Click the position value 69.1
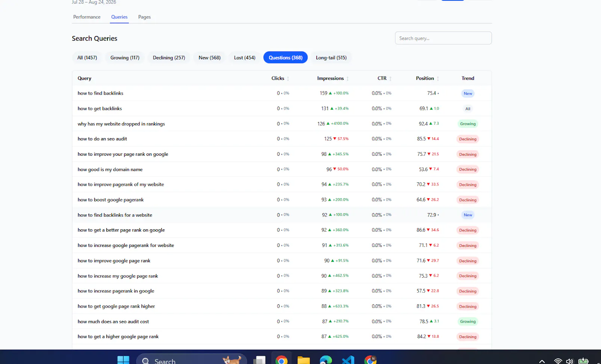Viewport: 601px width, 364px height. pos(424,108)
